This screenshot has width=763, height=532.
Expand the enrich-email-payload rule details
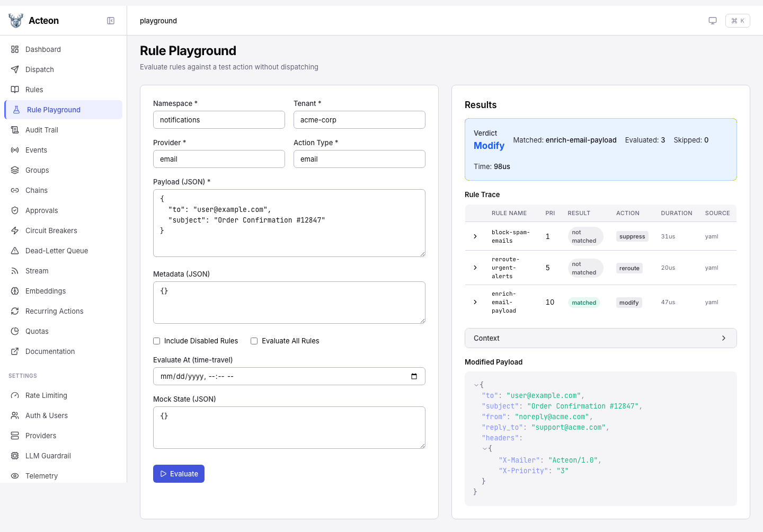[475, 302]
